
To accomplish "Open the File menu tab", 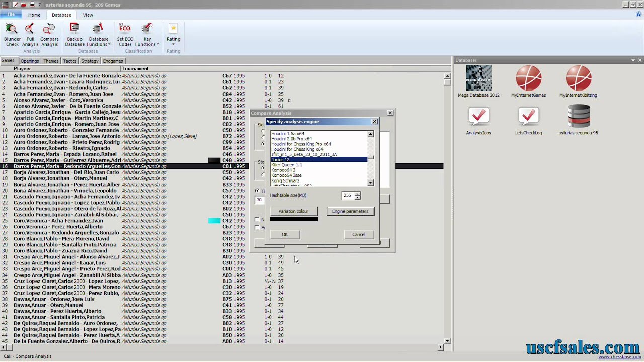I will pyautogui.click(x=11, y=15).
